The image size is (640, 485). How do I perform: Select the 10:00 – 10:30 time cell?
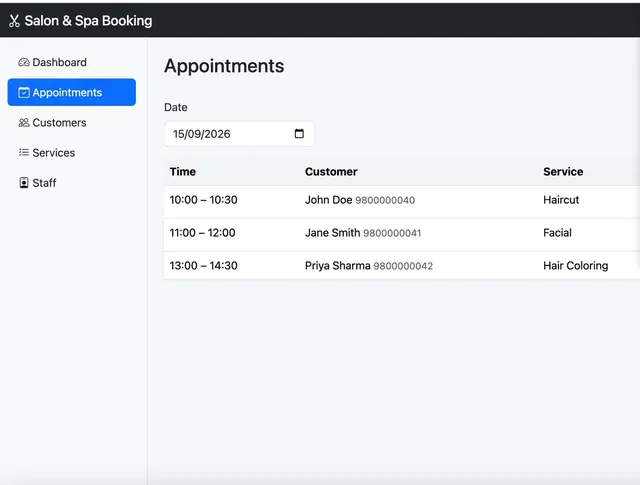[x=203, y=200]
